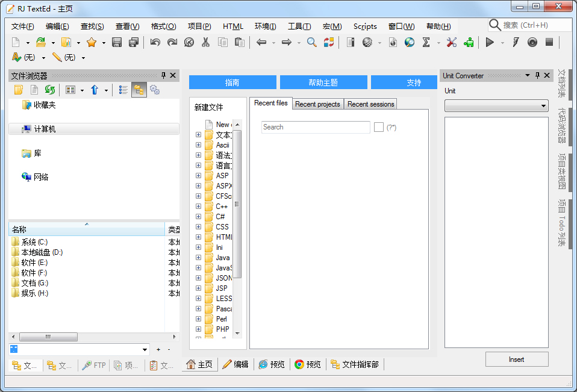Click the Replace icon next to Find

pyautogui.click(x=329, y=42)
